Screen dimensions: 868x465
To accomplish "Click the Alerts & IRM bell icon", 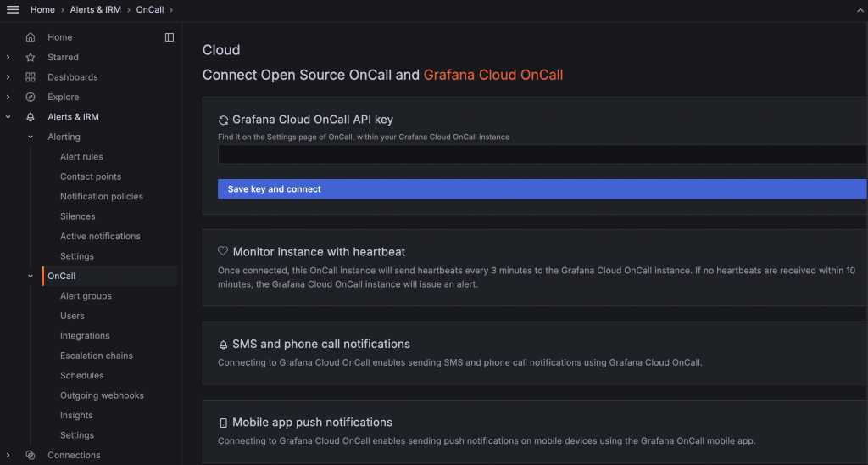I will pyautogui.click(x=31, y=117).
